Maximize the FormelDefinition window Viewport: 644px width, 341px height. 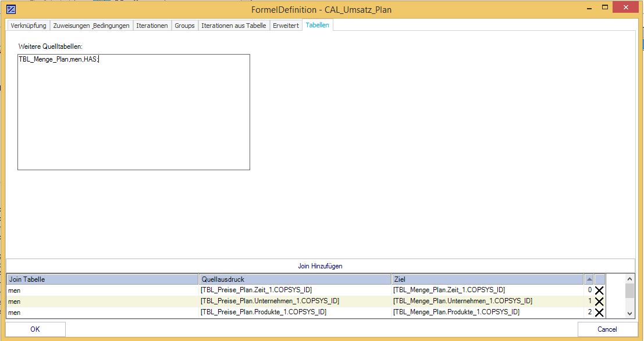605,8
